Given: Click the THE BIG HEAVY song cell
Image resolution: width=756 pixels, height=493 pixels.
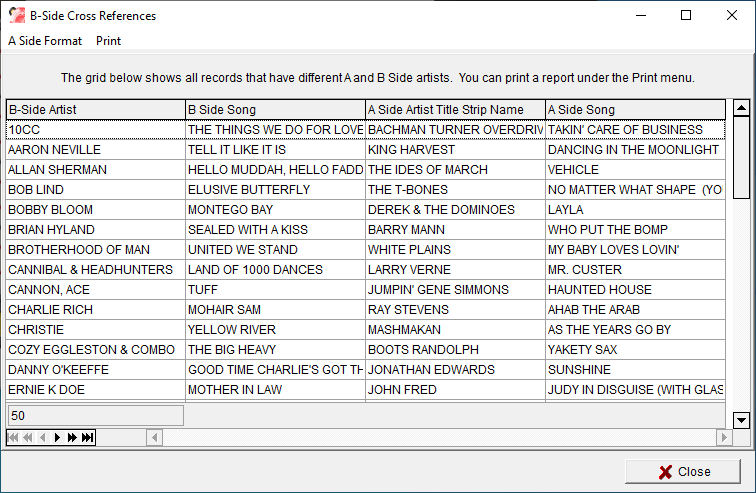Looking at the screenshot, I should (x=275, y=350).
